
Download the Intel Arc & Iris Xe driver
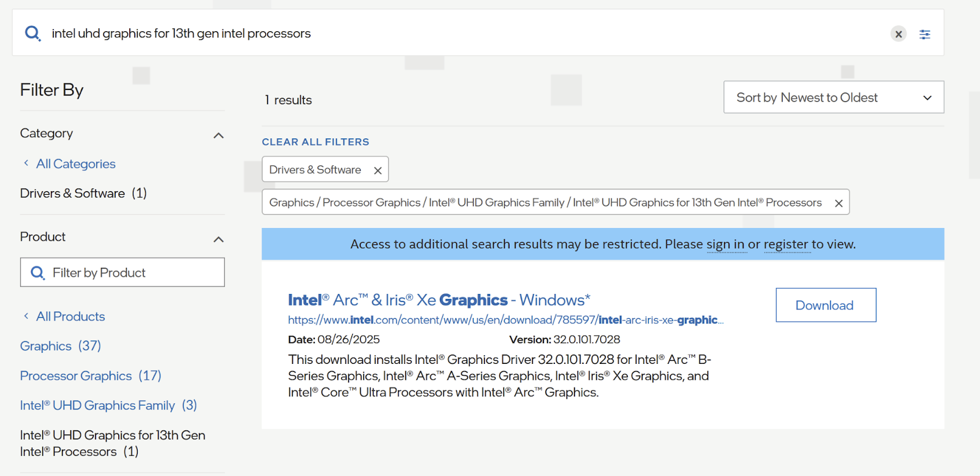[x=825, y=305]
